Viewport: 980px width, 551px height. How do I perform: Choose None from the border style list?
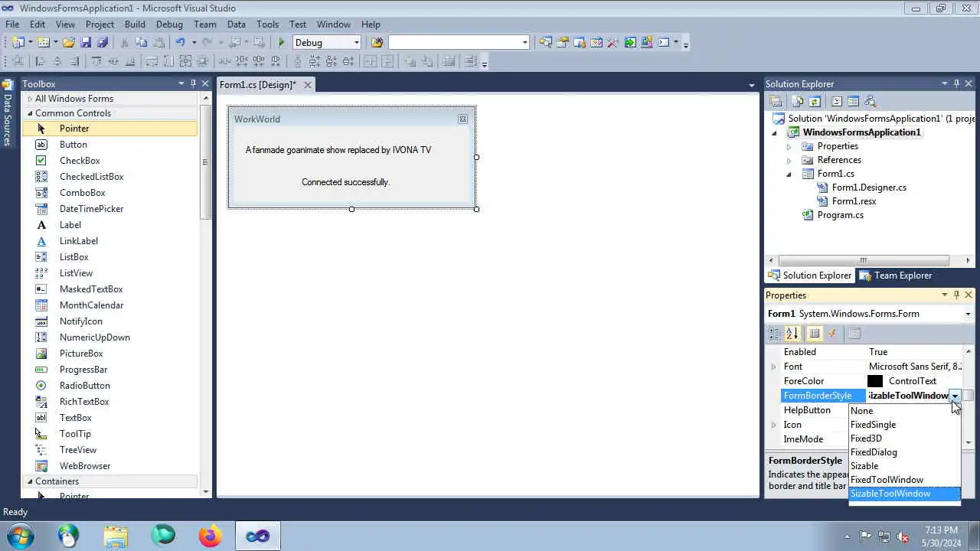(x=904, y=411)
